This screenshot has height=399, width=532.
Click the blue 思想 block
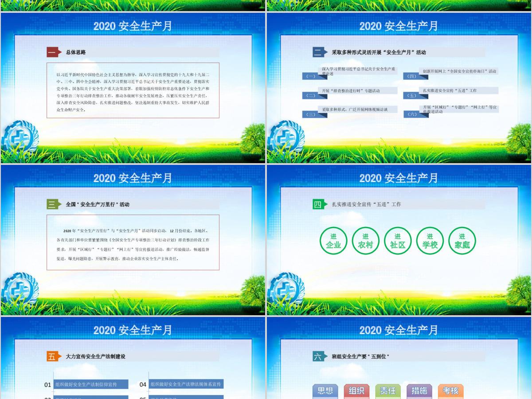point(325,391)
